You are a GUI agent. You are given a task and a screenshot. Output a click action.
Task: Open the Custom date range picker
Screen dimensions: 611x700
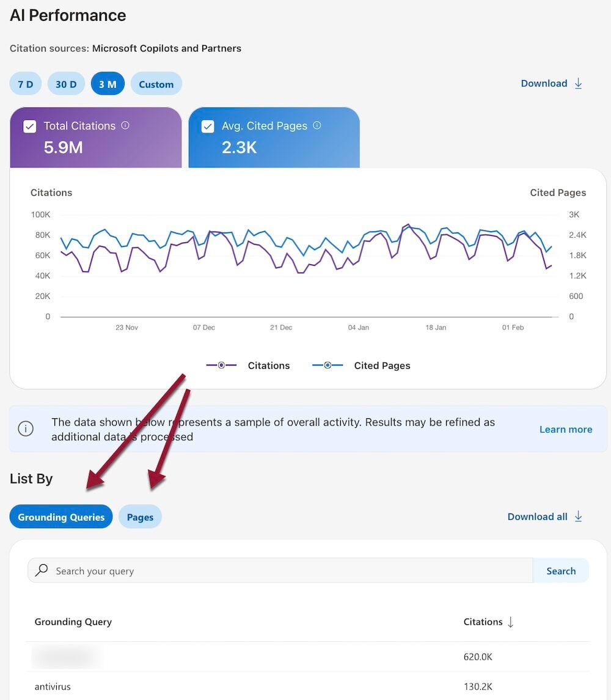pyautogui.click(x=156, y=84)
